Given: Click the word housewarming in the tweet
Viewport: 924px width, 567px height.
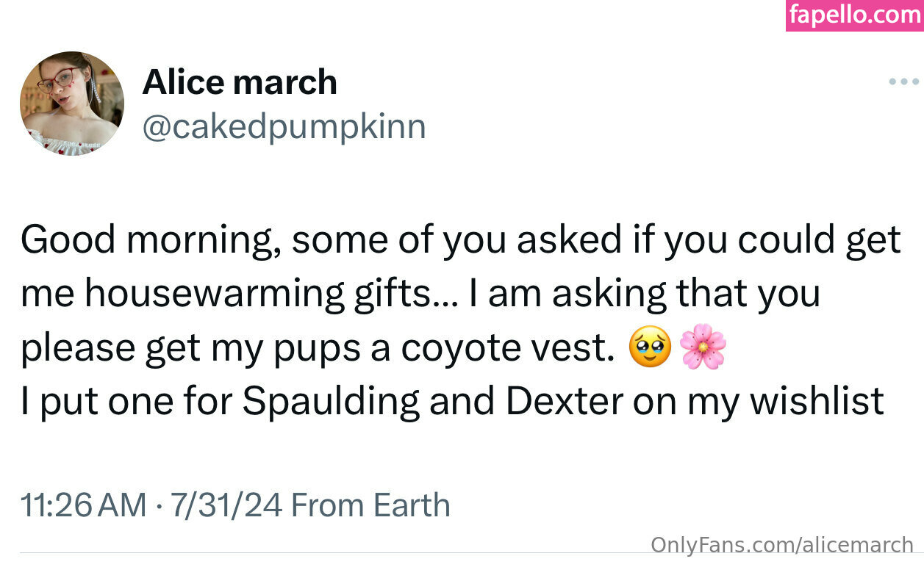Looking at the screenshot, I should [215, 294].
